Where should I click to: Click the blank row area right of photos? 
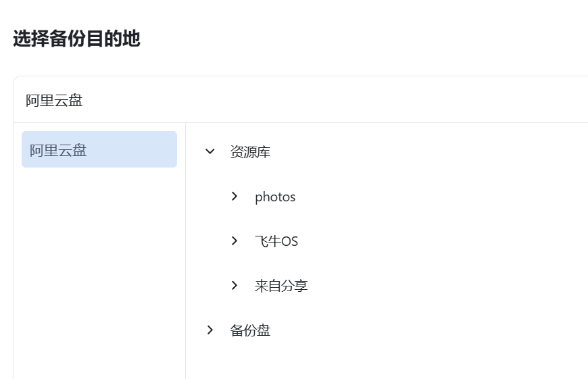(x=439, y=197)
